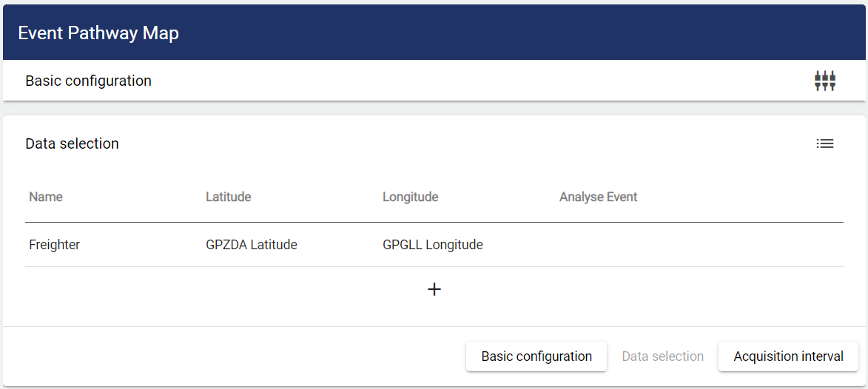This screenshot has height=389, width=868.
Task: Click the greyed-out Data selection step button
Action: tap(662, 356)
